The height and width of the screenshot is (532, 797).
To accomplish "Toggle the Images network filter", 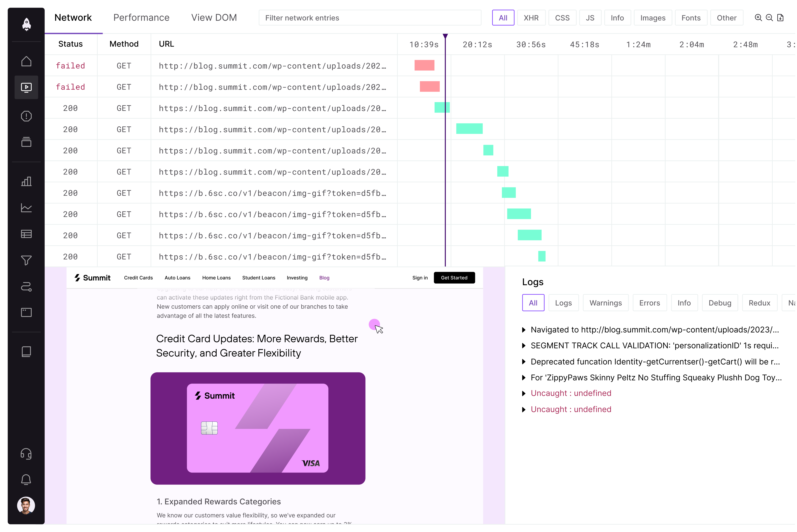I will coord(652,18).
